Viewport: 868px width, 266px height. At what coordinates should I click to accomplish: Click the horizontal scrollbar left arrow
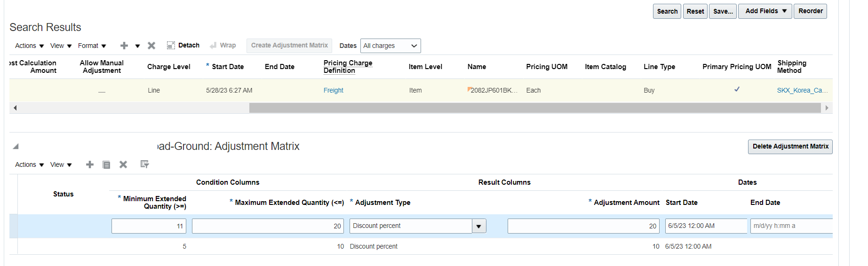(15, 108)
